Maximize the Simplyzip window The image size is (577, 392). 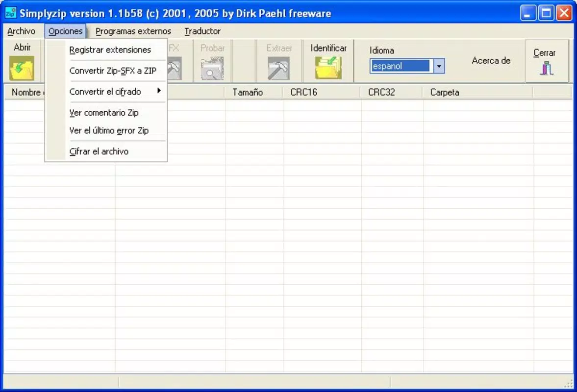pos(546,13)
